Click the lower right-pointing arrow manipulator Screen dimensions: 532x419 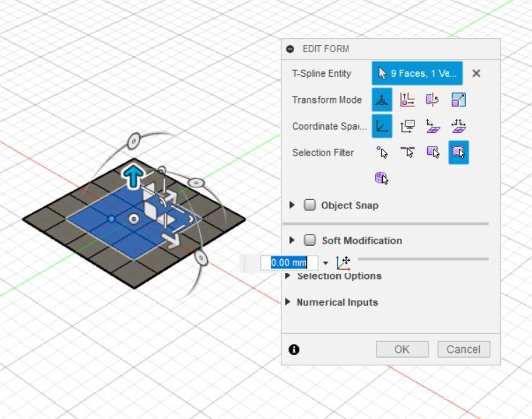pyautogui.click(x=171, y=240)
